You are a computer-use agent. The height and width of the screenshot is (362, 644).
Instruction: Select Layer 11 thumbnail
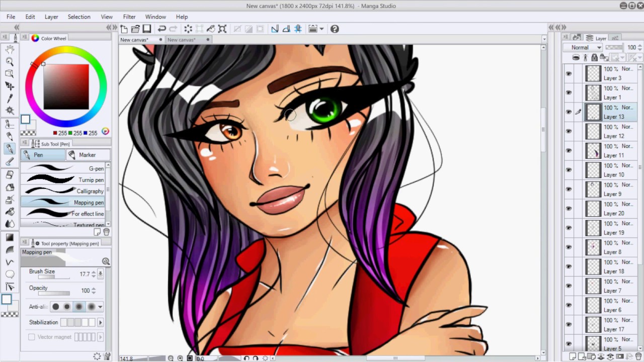[x=594, y=151]
